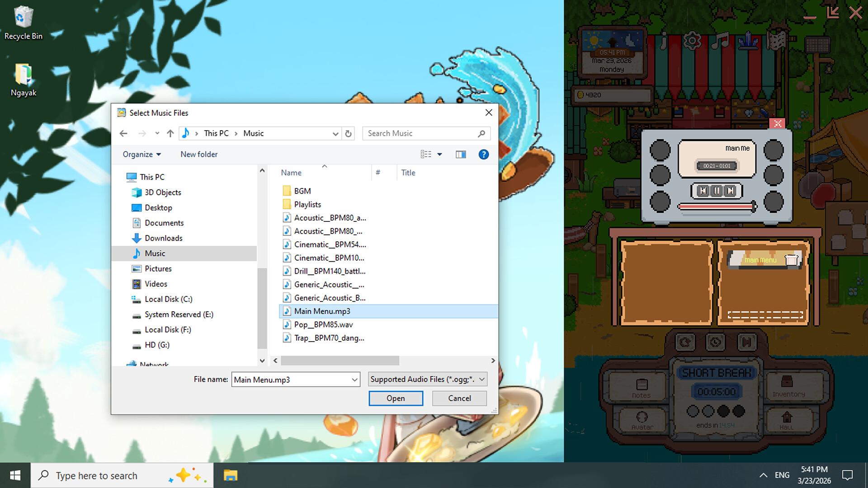
Task: Toggle the preview pane in file dialog
Action: tap(461, 155)
